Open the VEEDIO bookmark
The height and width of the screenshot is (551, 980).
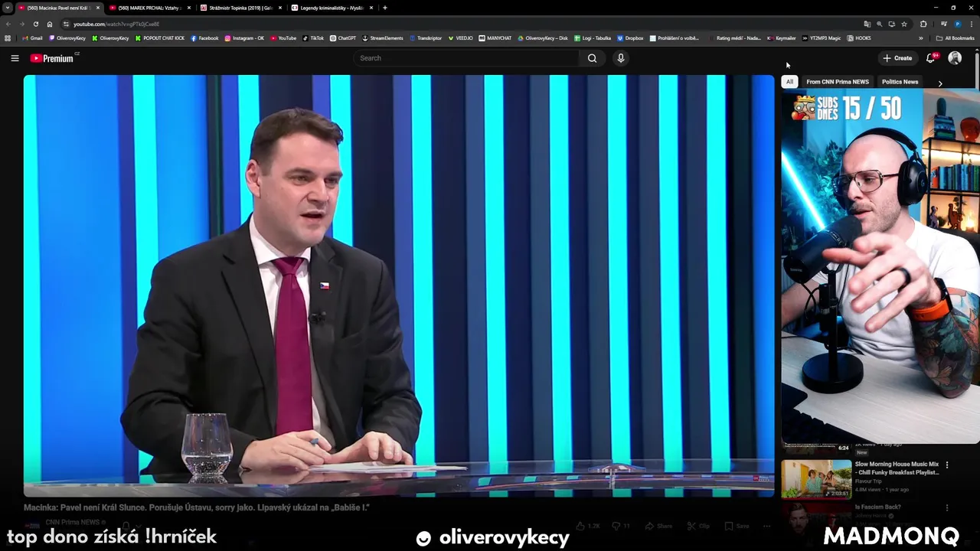point(460,38)
